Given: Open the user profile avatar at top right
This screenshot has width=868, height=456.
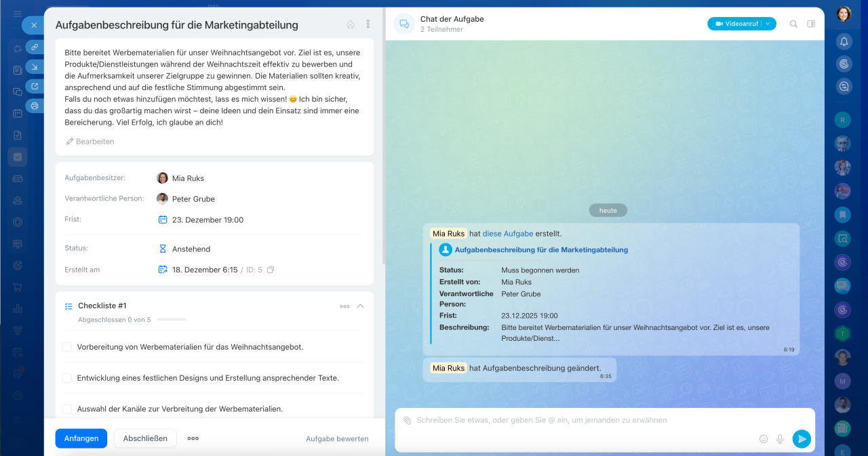Looking at the screenshot, I should click(843, 14).
